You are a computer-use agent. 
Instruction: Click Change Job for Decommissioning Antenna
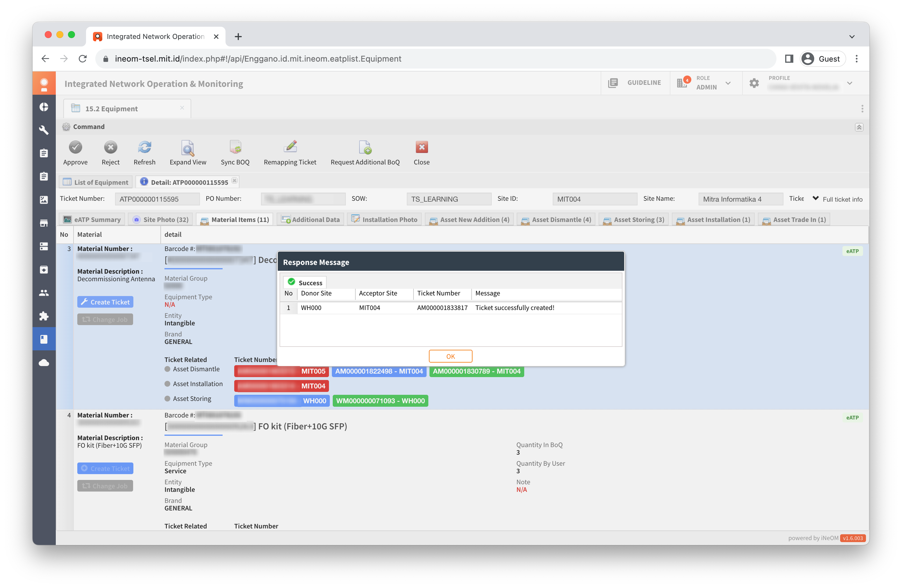coord(105,320)
